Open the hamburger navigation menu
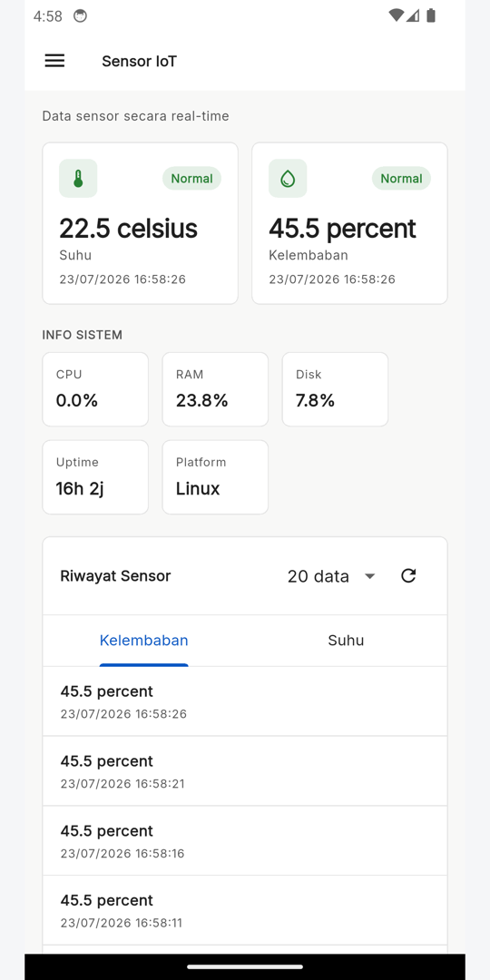This screenshot has height=980, width=490. point(54,61)
